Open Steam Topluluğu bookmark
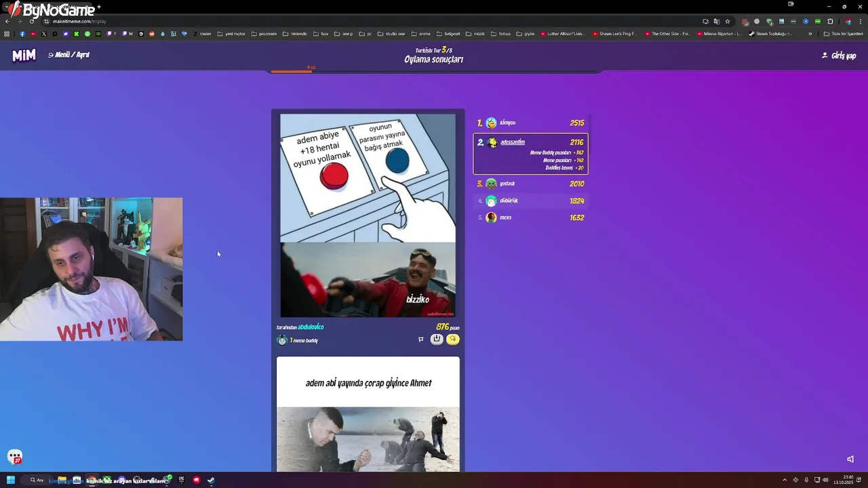This screenshot has width=868, height=488. pyautogui.click(x=771, y=33)
